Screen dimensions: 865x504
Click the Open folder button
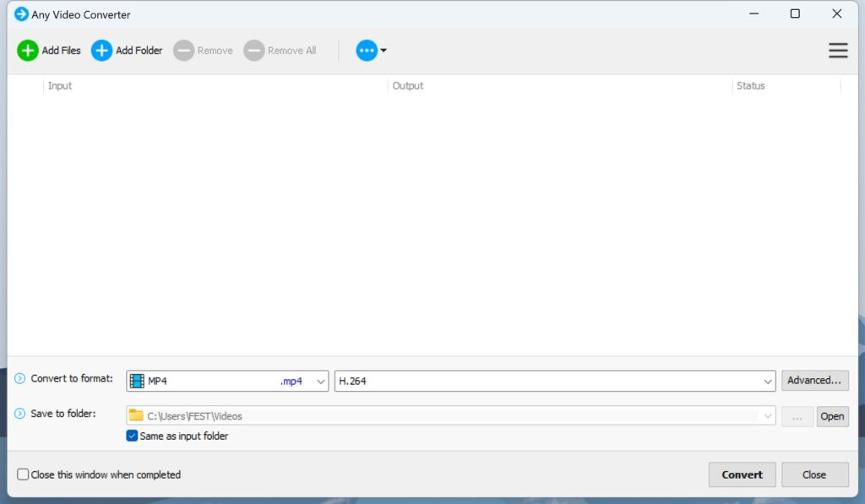(832, 416)
